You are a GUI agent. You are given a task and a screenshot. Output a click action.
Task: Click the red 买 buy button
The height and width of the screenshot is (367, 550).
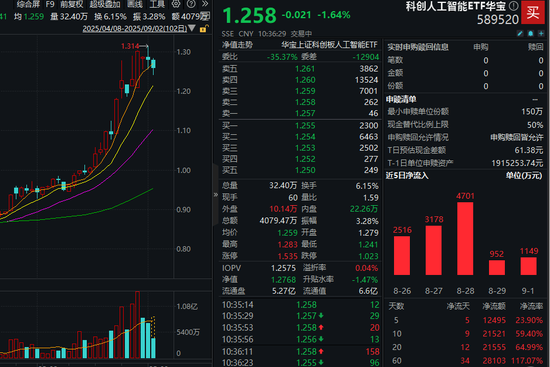point(533,13)
